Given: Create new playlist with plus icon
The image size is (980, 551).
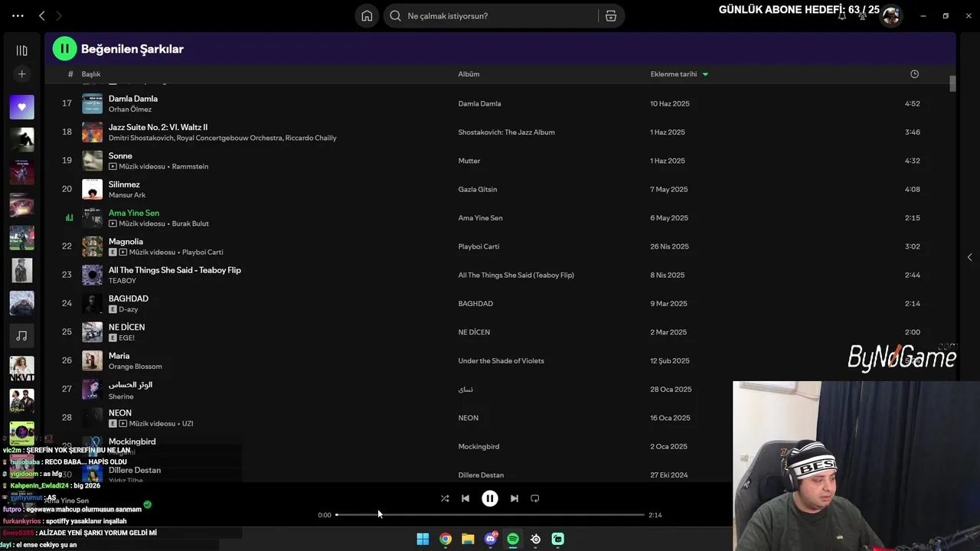Looking at the screenshot, I should pos(21,74).
